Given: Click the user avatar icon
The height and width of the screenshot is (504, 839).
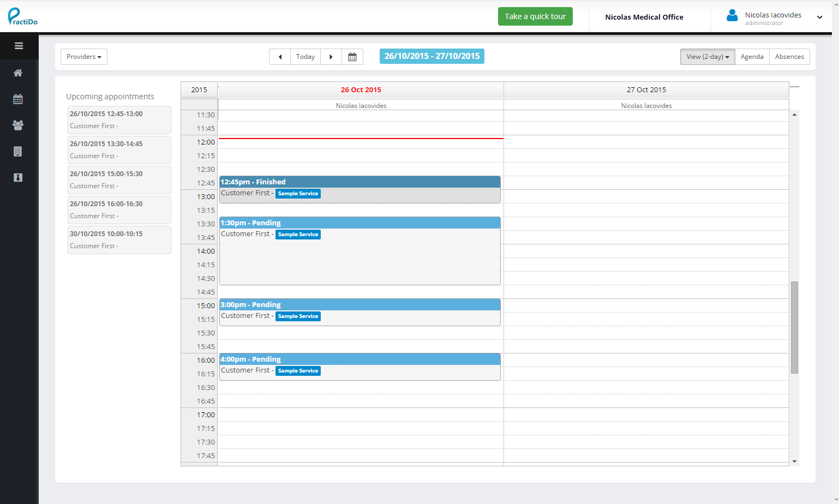Looking at the screenshot, I should (732, 16).
